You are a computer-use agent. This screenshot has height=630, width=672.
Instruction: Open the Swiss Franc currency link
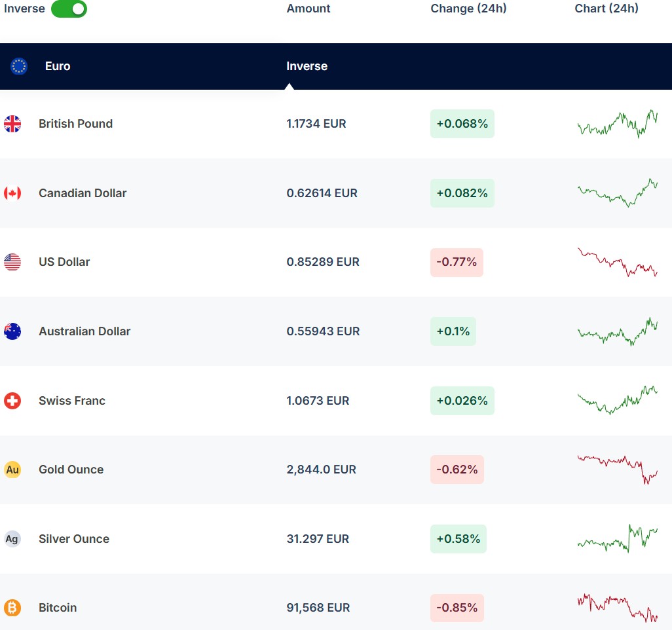click(71, 401)
